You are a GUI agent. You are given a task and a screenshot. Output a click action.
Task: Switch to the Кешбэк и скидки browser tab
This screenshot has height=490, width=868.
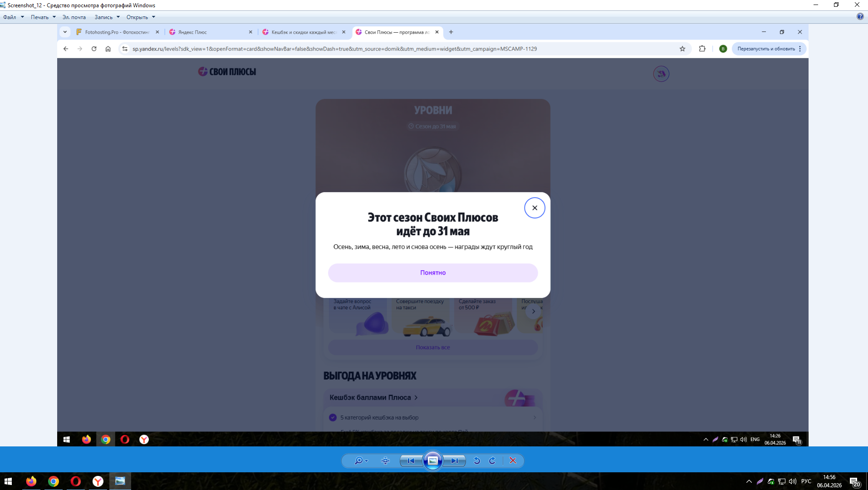[304, 32]
